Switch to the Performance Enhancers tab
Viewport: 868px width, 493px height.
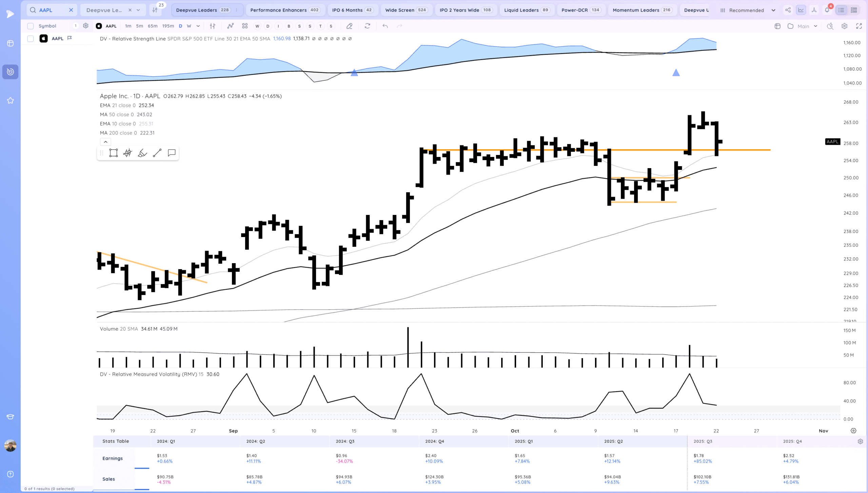click(284, 10)
